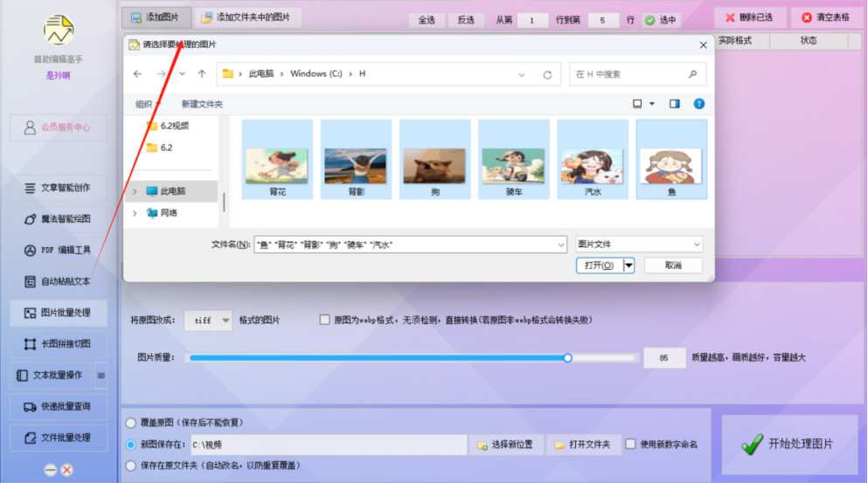Click the 取消 button
The width and height of the screenshot is (868, 483).
point(673,266)
